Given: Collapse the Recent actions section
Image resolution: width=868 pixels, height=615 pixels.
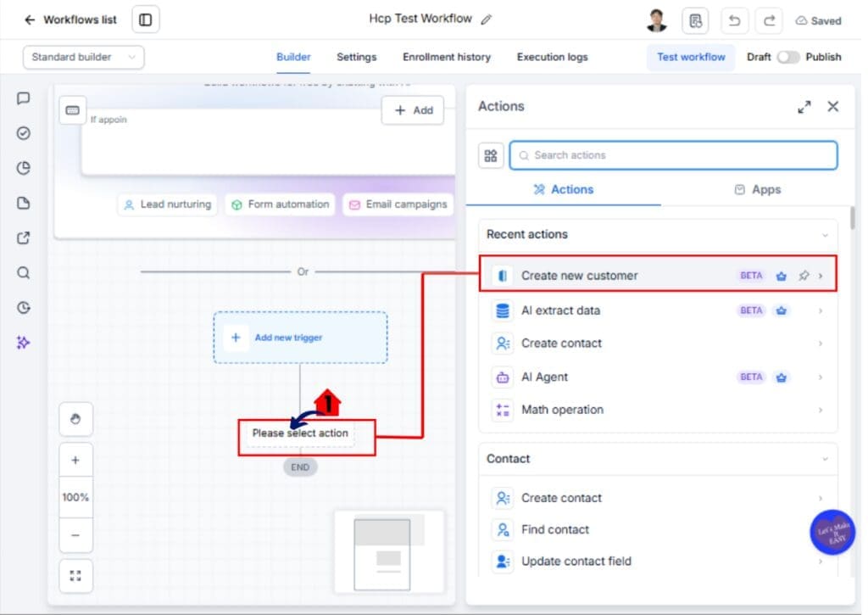Looking at the screenshot, I should (x=825, y=235).
